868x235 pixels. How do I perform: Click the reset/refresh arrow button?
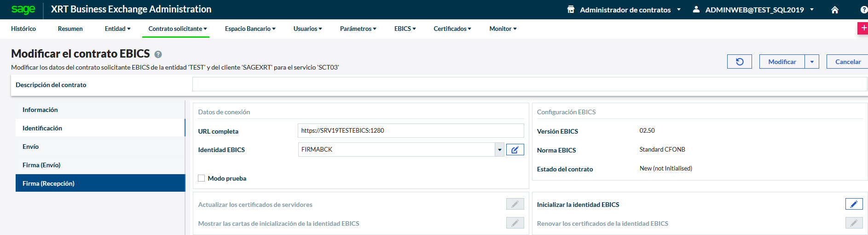click(739, 62)
